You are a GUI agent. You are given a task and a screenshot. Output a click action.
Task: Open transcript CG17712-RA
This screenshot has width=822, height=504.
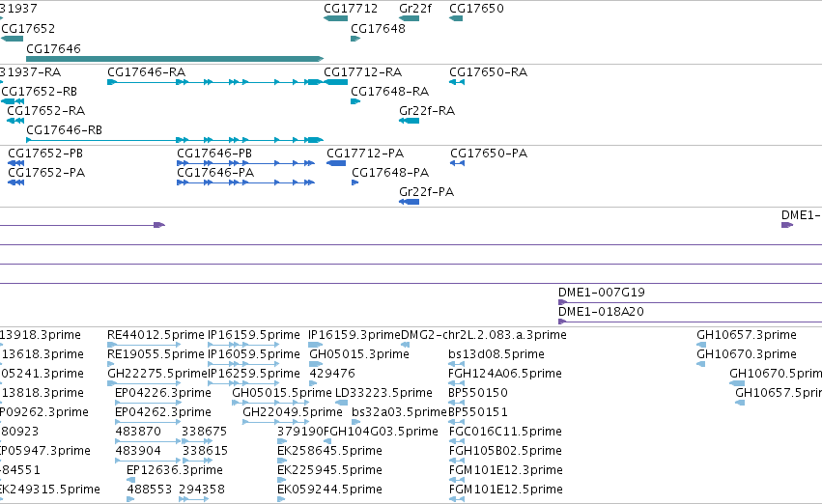(x=335, y=82)
